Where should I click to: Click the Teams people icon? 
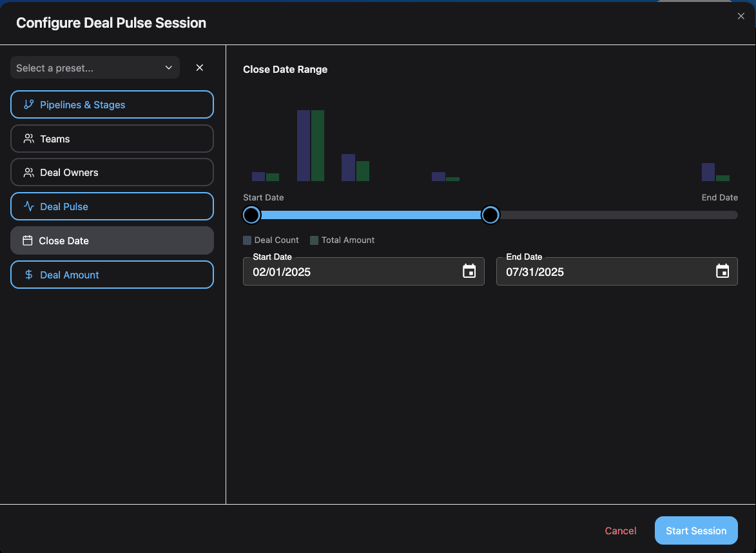[29, 139]
